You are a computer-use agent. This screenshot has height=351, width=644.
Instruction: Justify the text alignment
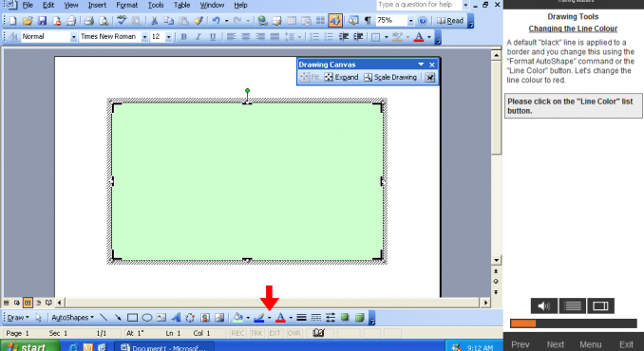tap(275, 37)
